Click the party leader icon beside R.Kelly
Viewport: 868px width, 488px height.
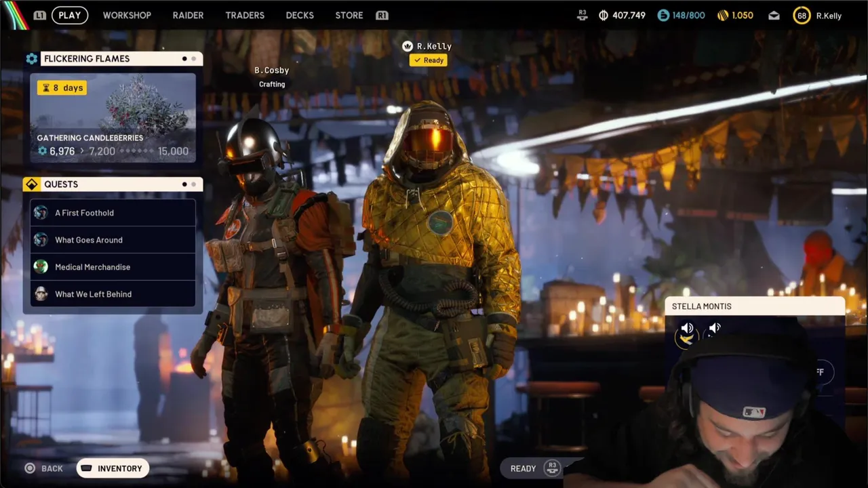tap(408, 46)
